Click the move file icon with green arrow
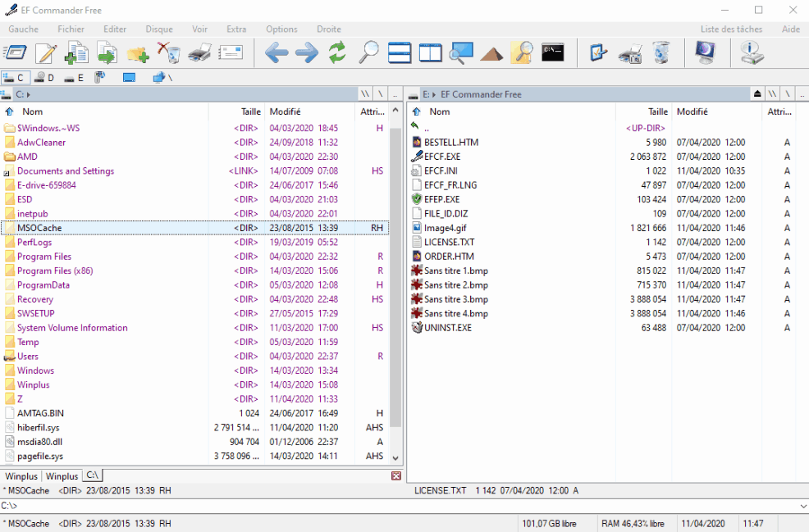Viewport: 809px width, 532px height. (107, 52)
